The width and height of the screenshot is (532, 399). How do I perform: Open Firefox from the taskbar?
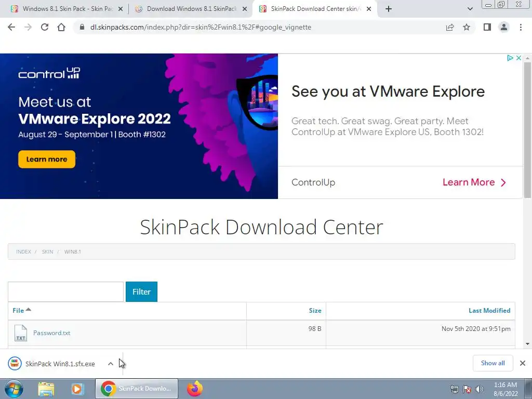coord(195,389)
